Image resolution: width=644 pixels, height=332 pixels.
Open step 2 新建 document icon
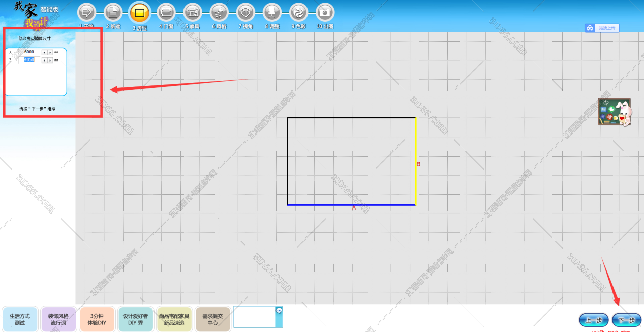click(113, 12)
